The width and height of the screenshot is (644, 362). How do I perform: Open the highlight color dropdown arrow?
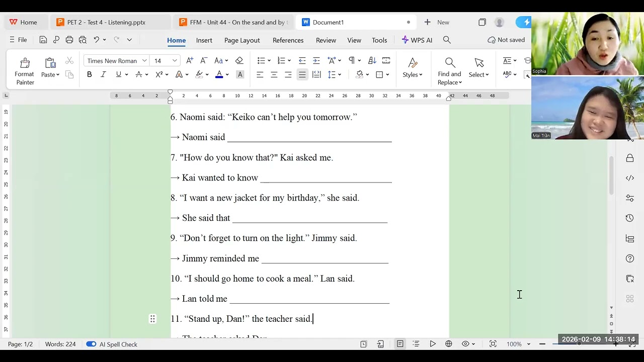pos(207,74)
